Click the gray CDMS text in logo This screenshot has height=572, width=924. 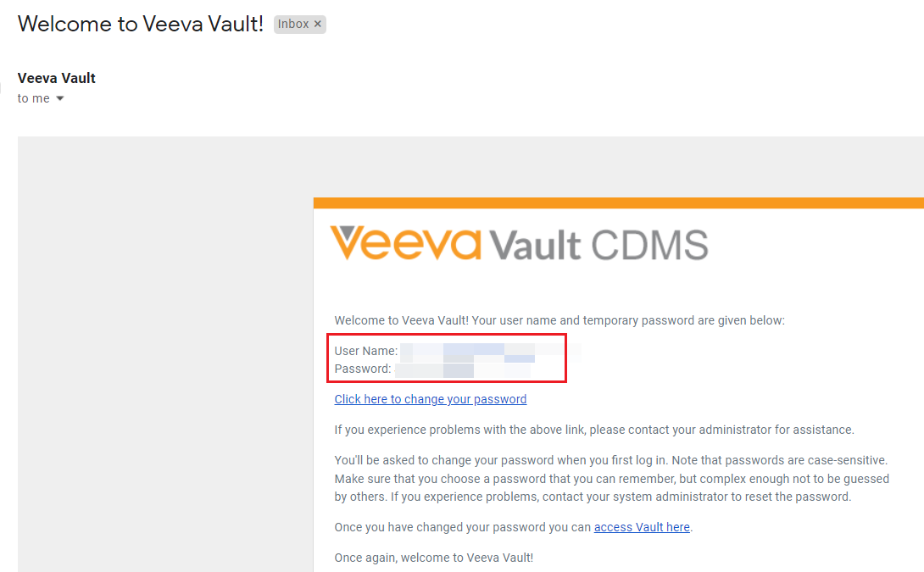pyautogui.click(x=649, y=245)
